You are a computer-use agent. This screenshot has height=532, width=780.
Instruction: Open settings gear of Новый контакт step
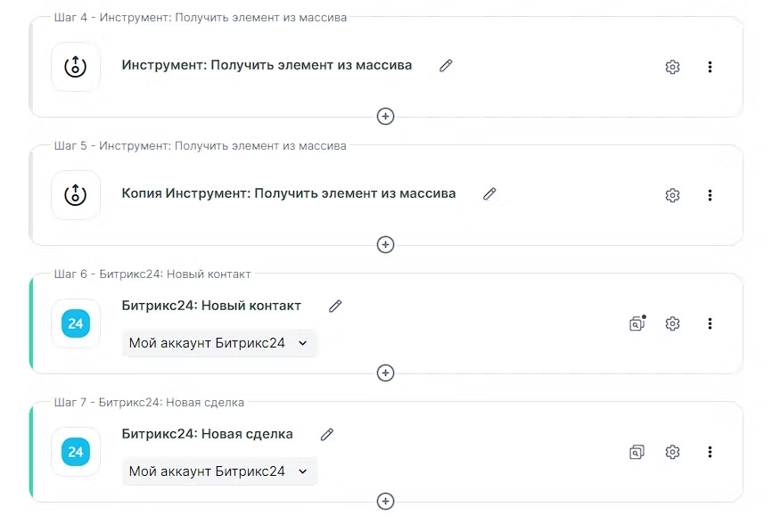pos(672,323)
